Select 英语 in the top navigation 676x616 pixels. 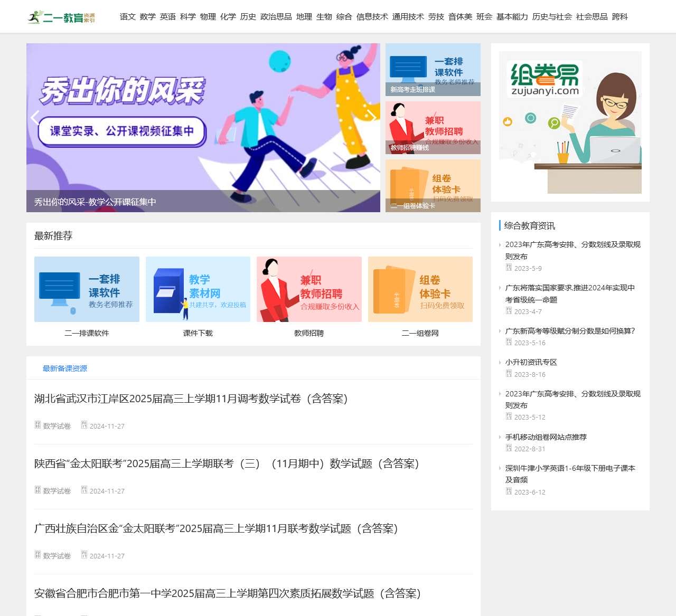pyautogui.click(x=168, y=17)
